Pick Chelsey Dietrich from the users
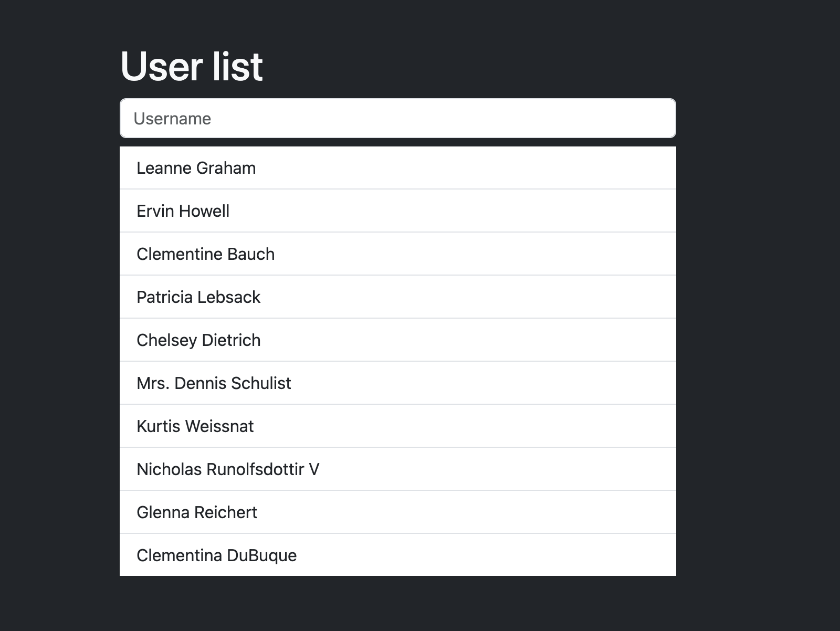 tap(397, 340)
